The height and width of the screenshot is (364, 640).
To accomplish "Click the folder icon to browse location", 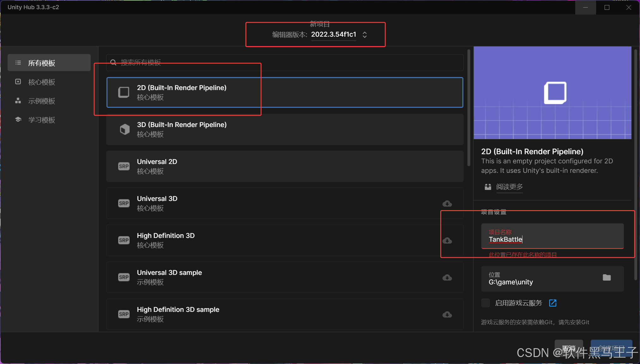I will [606, 277].
